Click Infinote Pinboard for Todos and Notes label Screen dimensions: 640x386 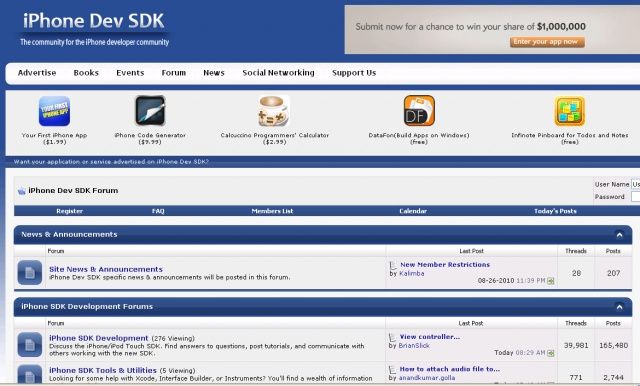[x=569, y=138]
